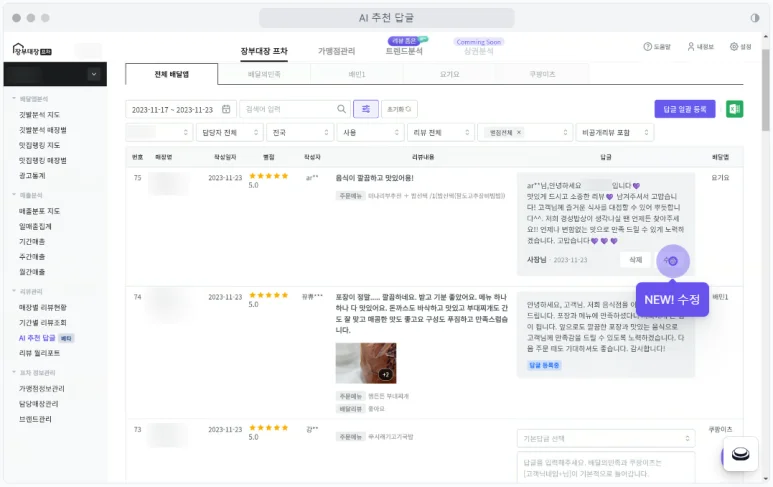
Task: Select 장부대장 프차 in the top navigation
Action: point(264,51)
